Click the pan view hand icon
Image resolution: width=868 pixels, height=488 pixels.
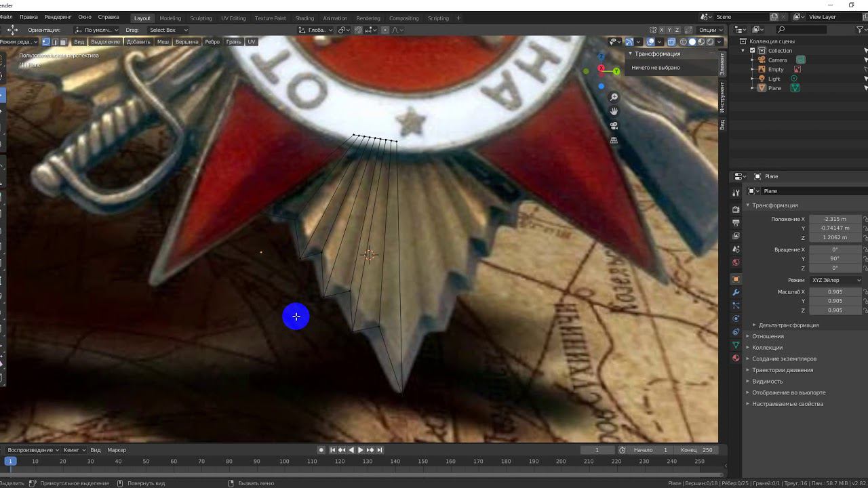[x=614, y=111]
